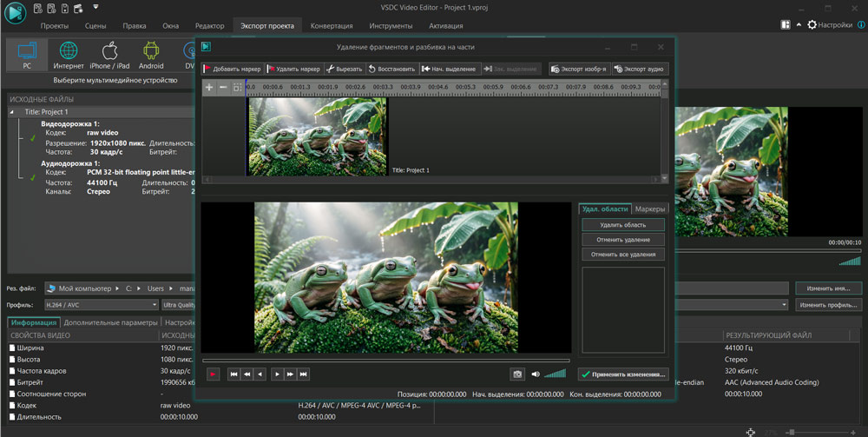Open the H.264 / AVC profile dropdown
868x437 pixels.
click(101, 305)
